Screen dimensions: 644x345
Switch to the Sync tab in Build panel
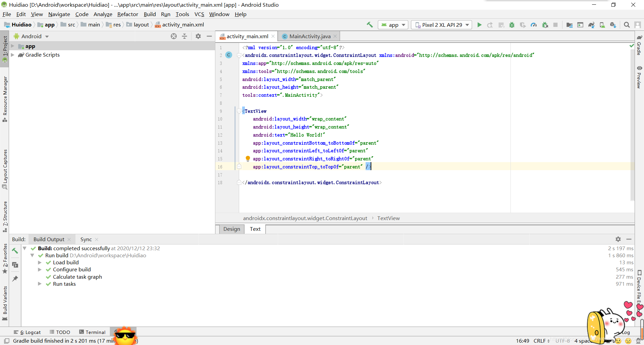[86, 239]
